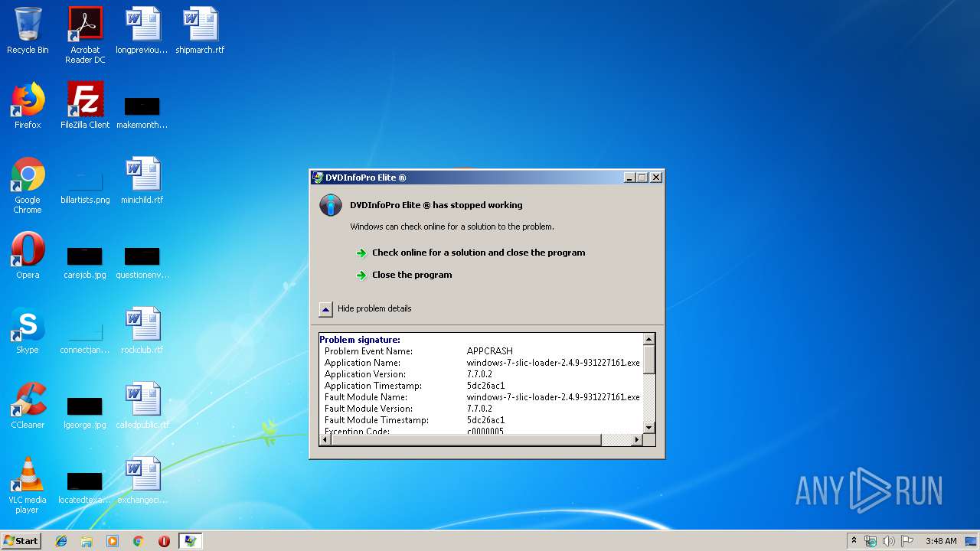The height and width of the screenshot is (551, 980).
Task: Check online for a solution and close
Action: click(x=479, y=253)
